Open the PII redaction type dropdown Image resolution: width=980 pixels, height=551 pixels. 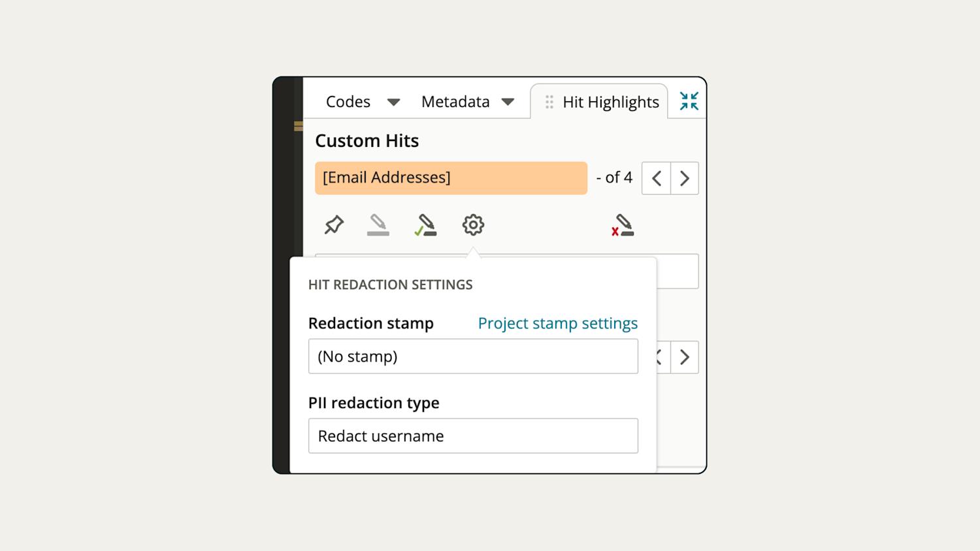(473, 436)
